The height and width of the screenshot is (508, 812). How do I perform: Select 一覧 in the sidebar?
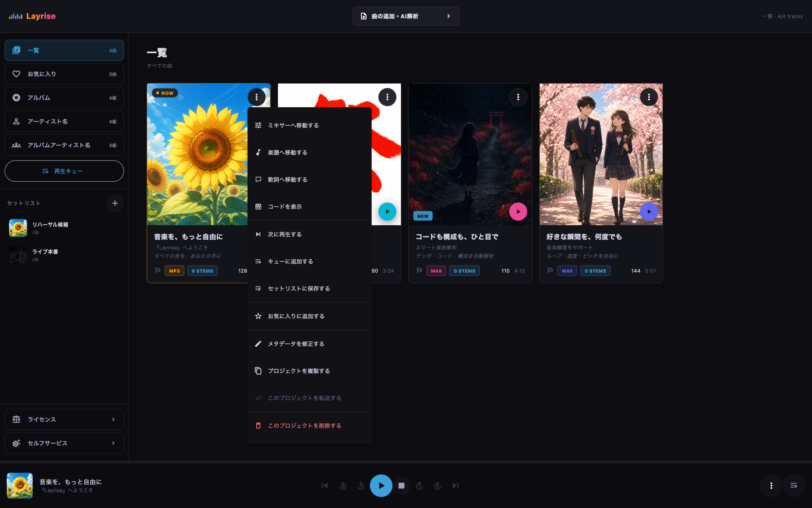(x=64, y=51)
